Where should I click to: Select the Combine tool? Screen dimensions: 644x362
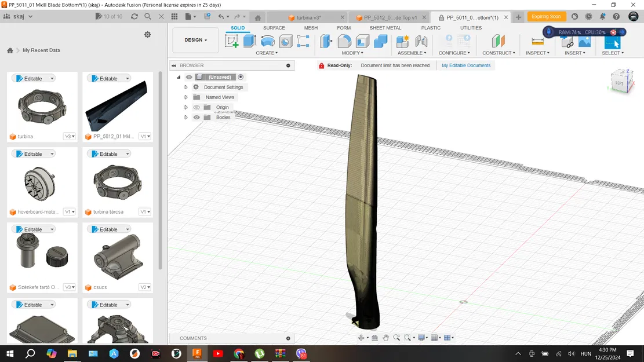[380, 41]
